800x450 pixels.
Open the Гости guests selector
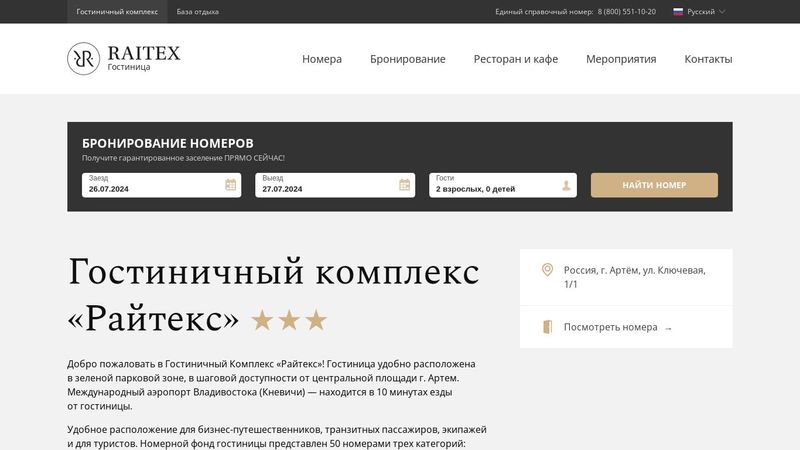(503, 185)
